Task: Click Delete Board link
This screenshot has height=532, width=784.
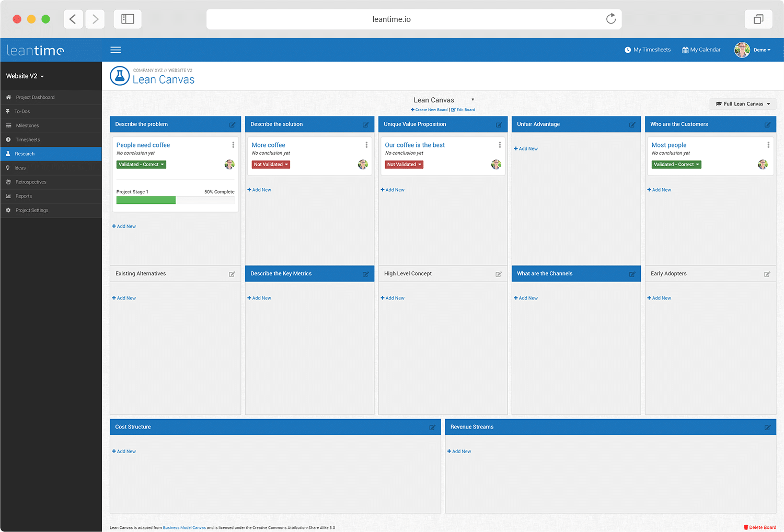Action: (x=760, y=527)
